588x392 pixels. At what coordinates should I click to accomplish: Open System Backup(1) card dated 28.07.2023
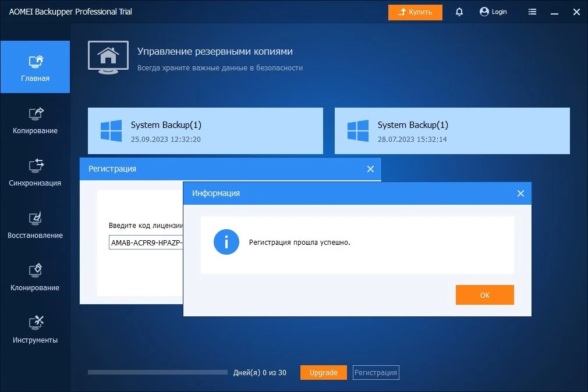pos(452,131)
